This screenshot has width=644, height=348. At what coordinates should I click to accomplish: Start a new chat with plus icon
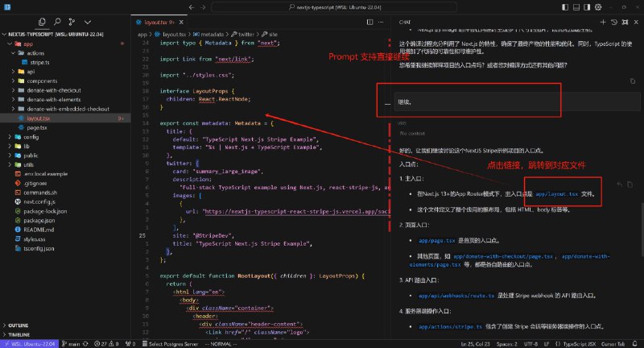(602, 23)
